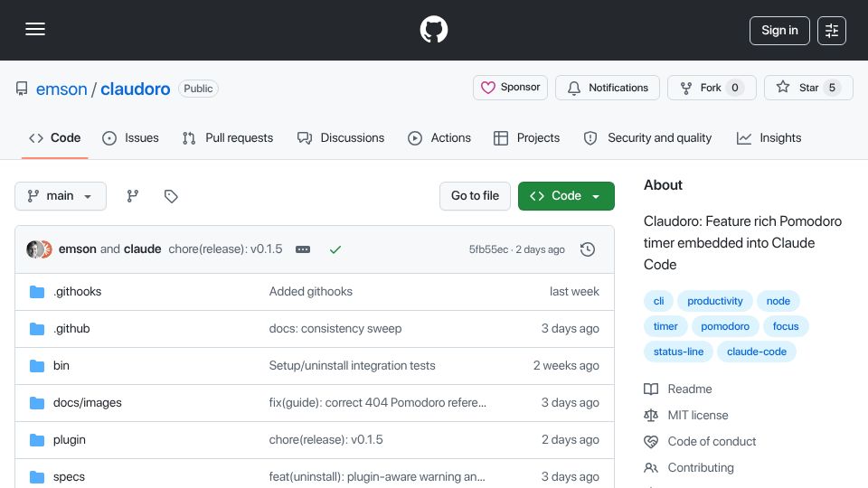Viewport: 868px width, 488px height.
Task: Click the Star count badge 5
Action: pyautogui.click(x=832, y=88)
